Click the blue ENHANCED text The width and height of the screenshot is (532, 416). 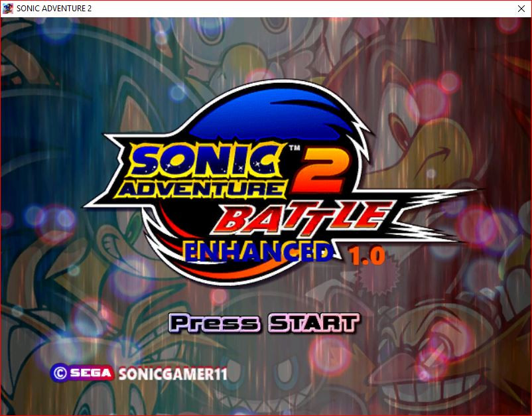click(x=258, y=252)
